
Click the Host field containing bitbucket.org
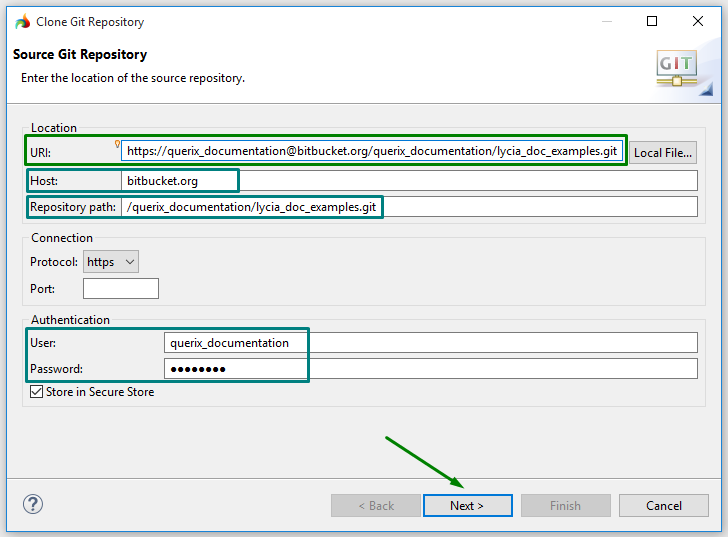coord(408,181)
